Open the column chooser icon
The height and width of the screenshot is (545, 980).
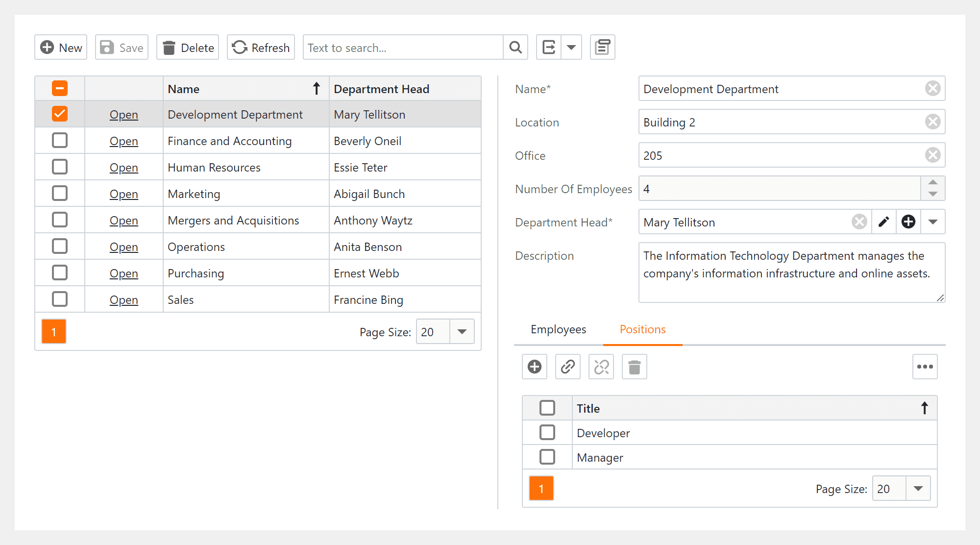tap(602, 47)
